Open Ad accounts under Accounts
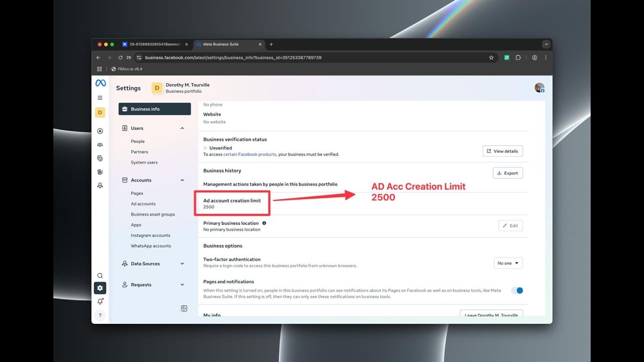The height and width of the screenshot is (362, 644). tap(143, 204)
